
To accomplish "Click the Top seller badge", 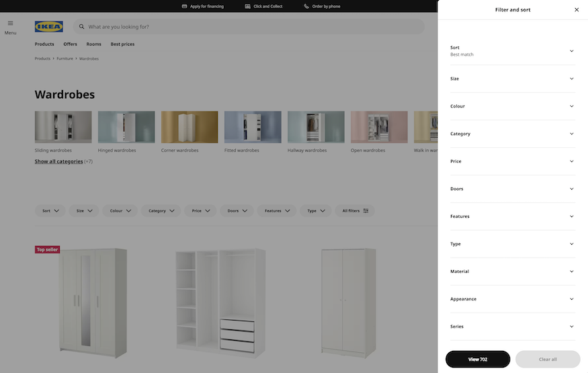I will 47,249.
